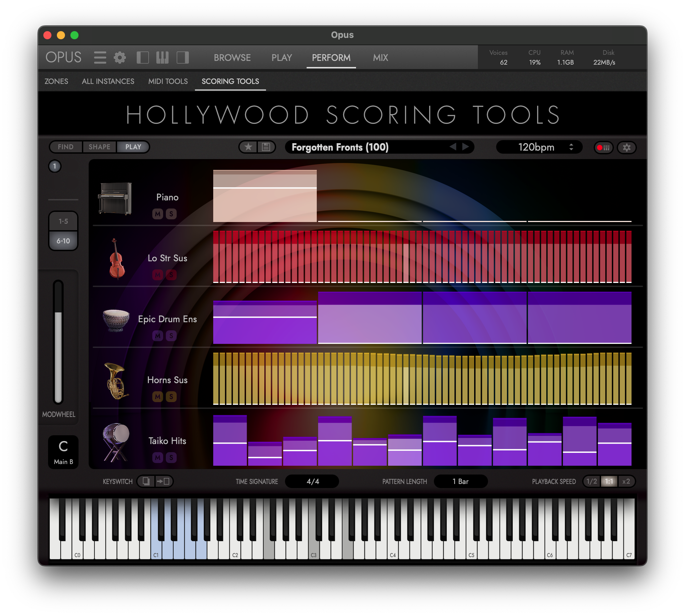Select the SHAPE mode button
685x616 pixels.
[100, 147]
